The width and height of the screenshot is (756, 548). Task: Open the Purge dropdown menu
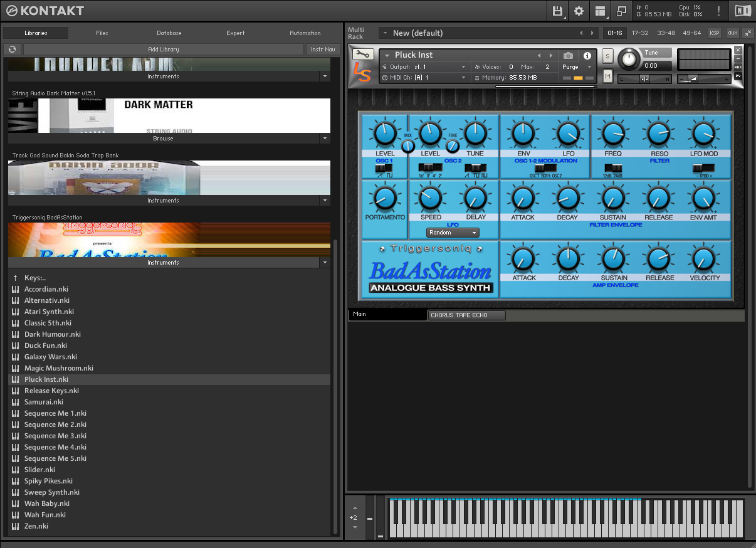tap(577, 67)
